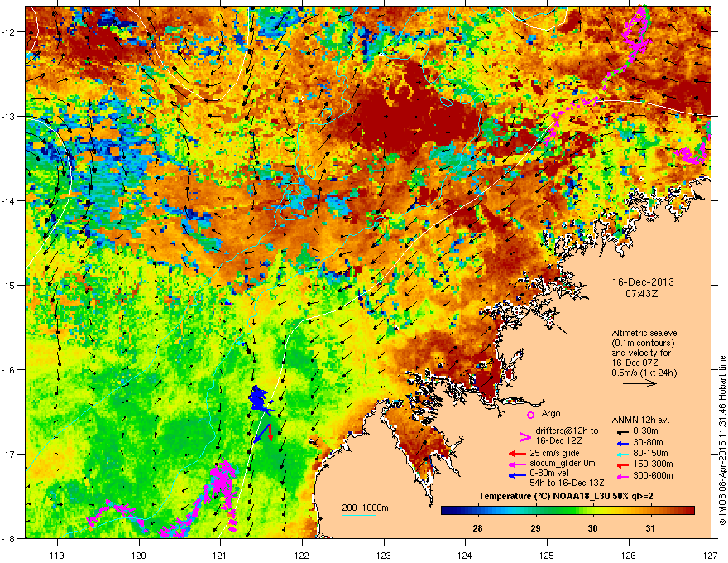Click the magenta drifter cluster near 121°E
This screenshot has height=563, width=728.
point(223,483)
